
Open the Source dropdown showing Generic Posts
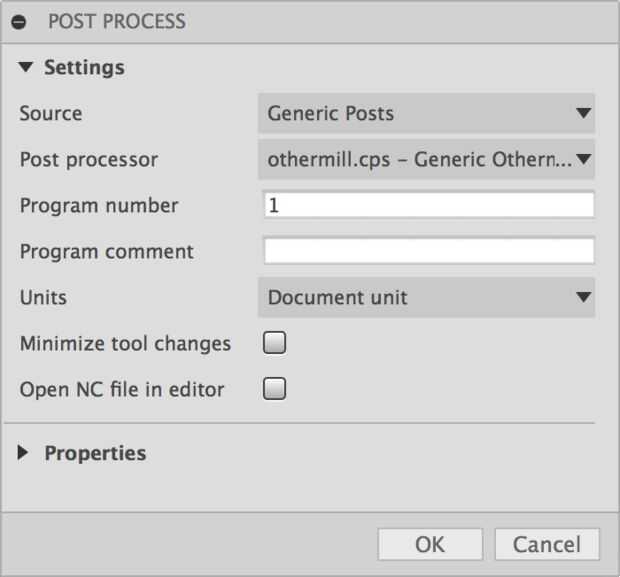tap(415, 113)
